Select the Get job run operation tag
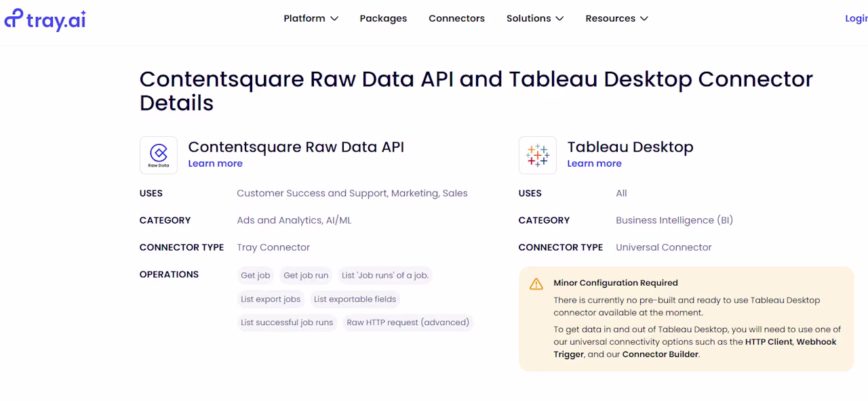The image size is (868, 401). [x=306, y=276]
